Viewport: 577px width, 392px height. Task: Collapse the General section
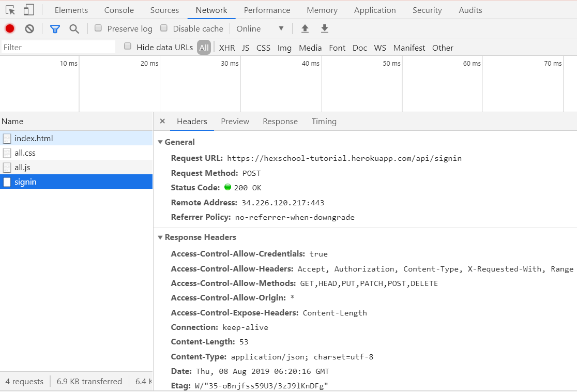point(160,142)
